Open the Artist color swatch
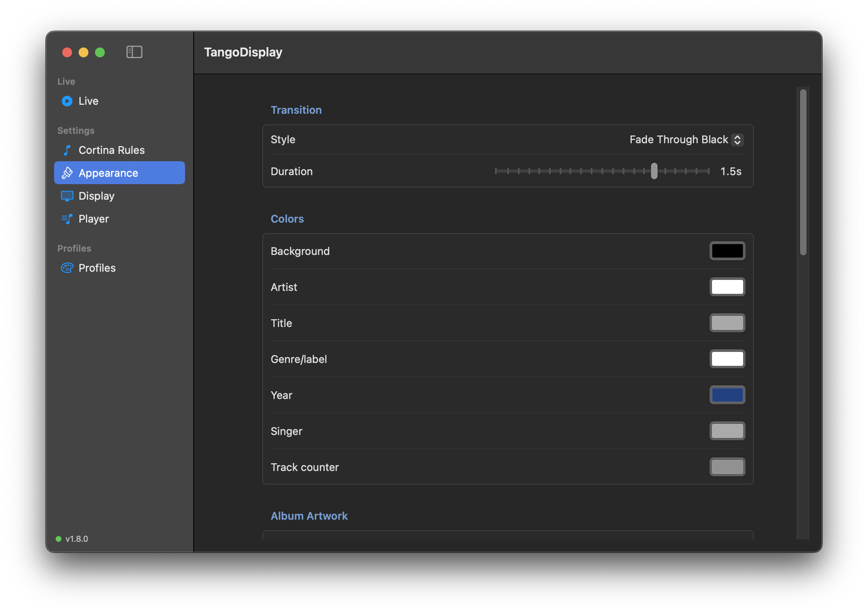 (728, 287)
